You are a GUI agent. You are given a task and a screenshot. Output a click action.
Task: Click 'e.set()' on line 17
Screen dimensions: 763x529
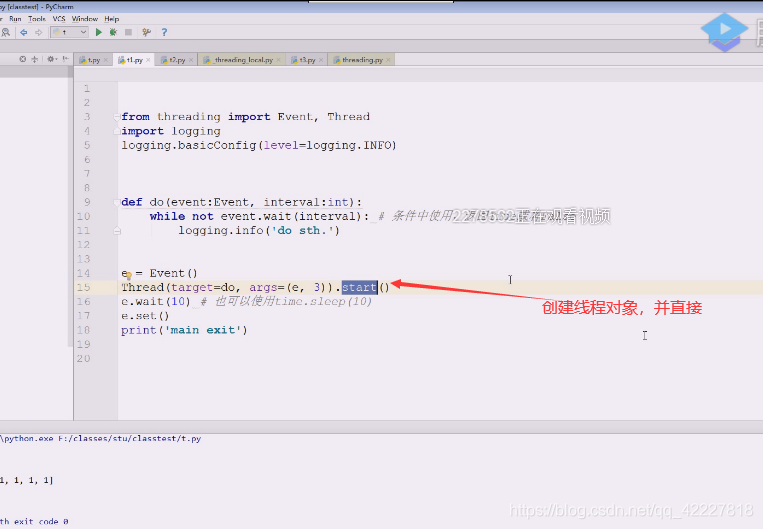tap(145, 316)
